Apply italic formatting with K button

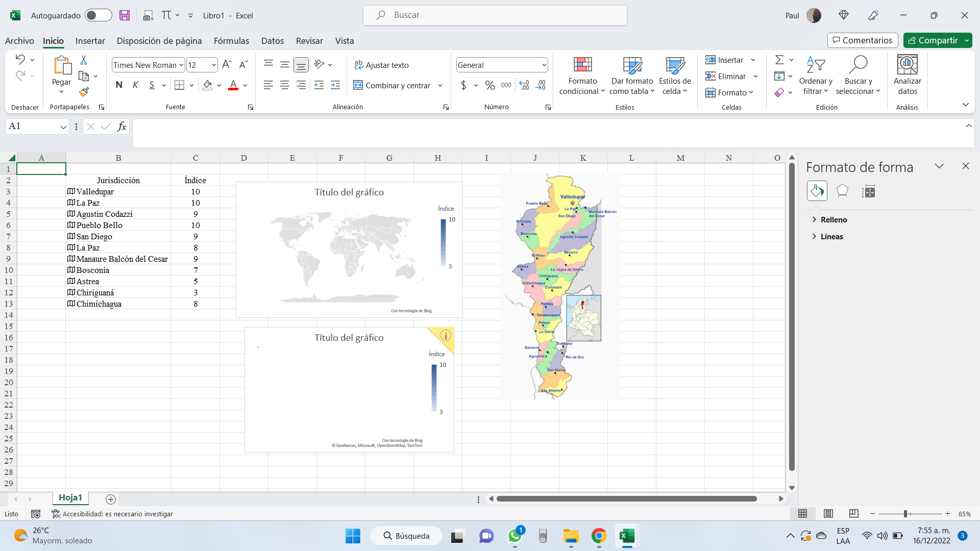[135, 85]
